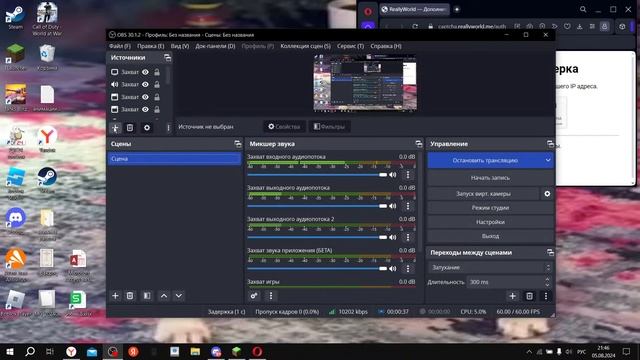
Task: Open three-dot menu in Источники toolbar
Action: click(168, 128)
